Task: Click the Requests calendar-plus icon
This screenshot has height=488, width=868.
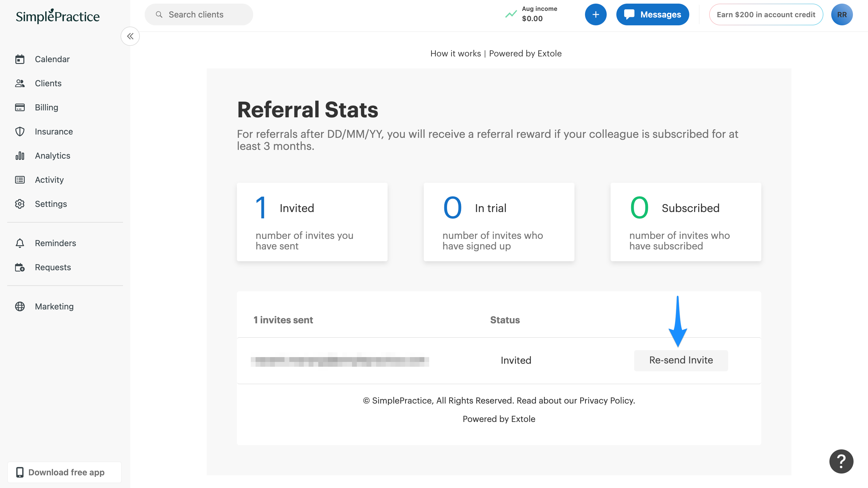Action: point(20,267)
